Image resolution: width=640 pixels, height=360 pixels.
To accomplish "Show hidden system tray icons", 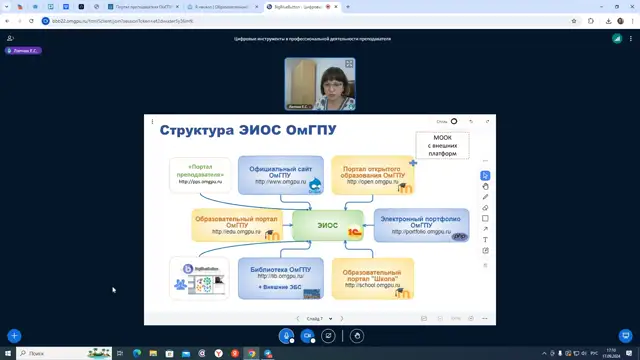I will 544,353.
